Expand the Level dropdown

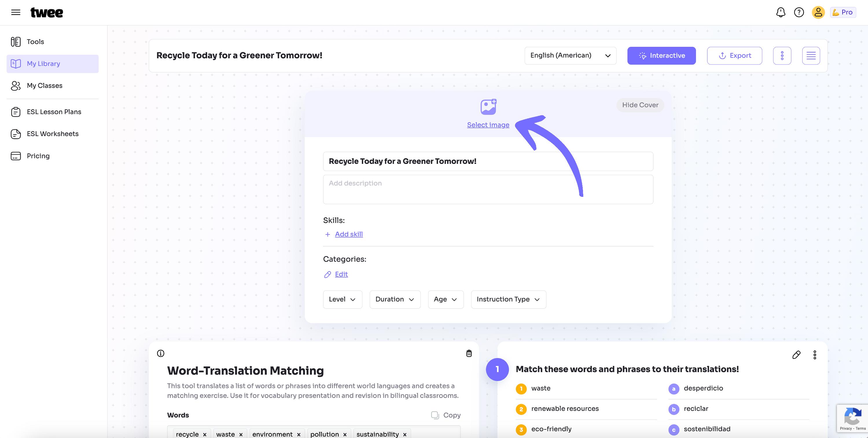click(342, 299)
